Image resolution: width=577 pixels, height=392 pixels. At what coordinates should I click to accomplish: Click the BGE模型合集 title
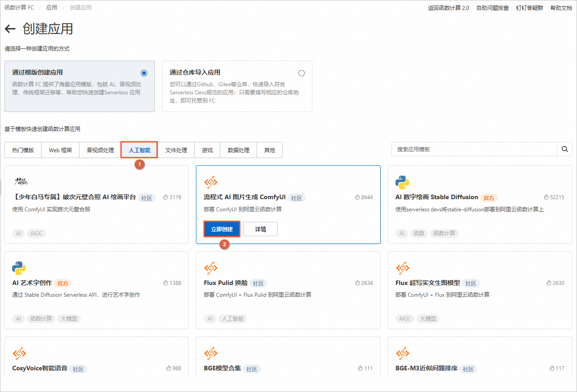tap(223, 369)
